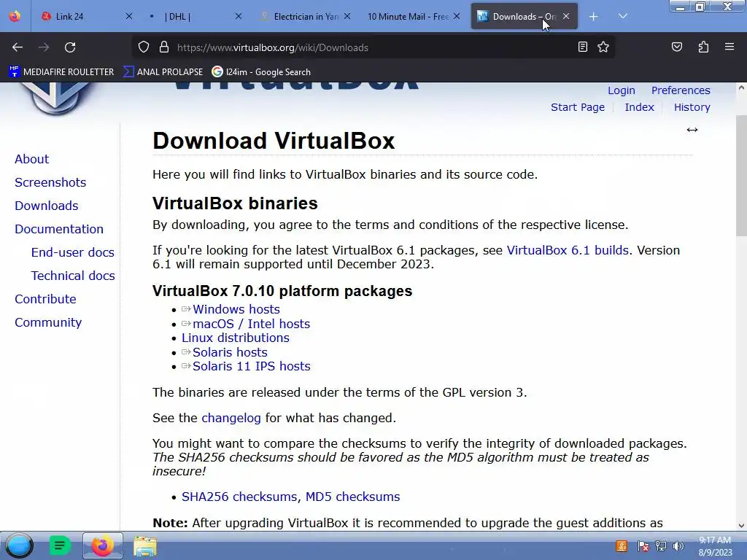Click the page vertical scrollbar thumb
The image size is (747, 560).
click(x=741, y=175)
